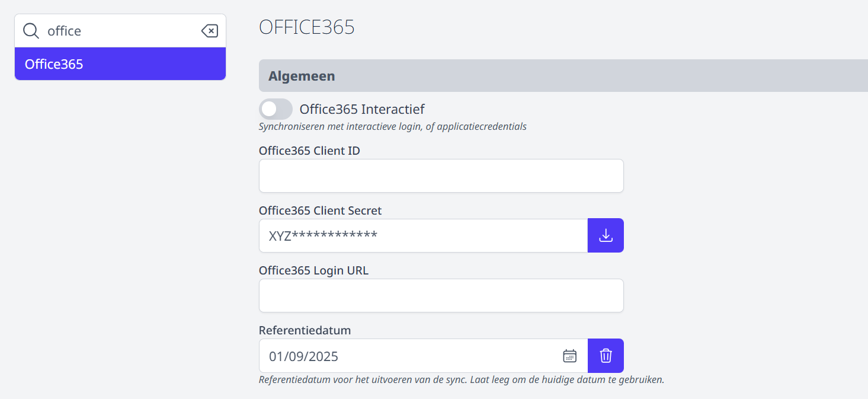Open the calendar picker in Referentiedatum
The width and height of the screenshot is (868, 399).
569,356
